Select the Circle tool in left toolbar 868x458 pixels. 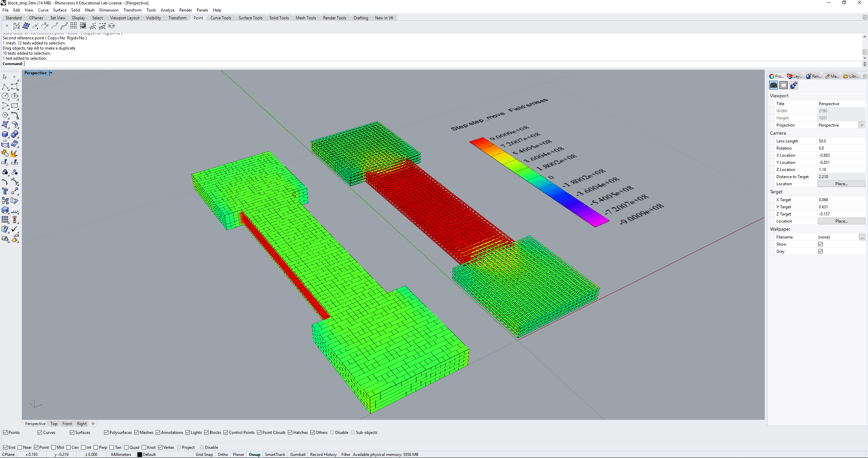(5, 96)
